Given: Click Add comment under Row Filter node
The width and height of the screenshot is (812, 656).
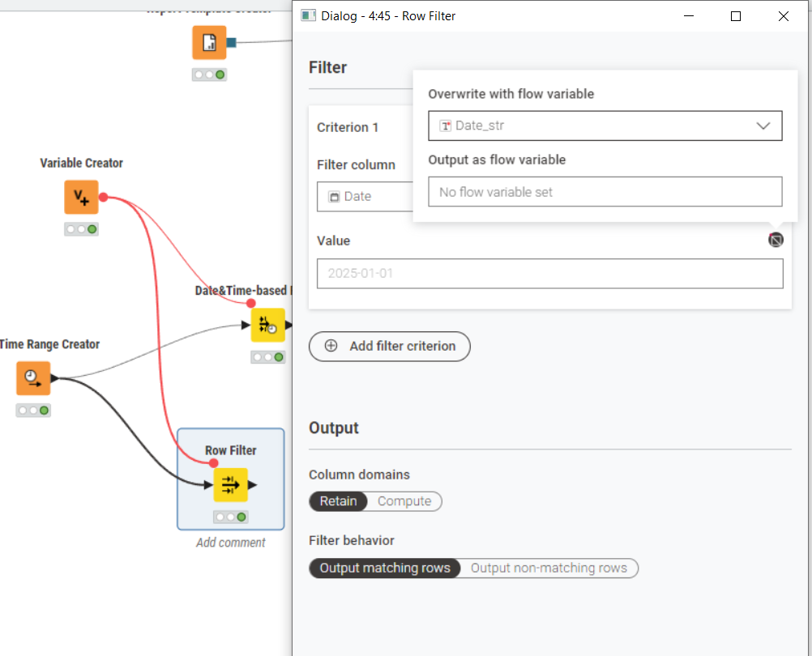Looking at the screenshot, I should pos(230,543).
